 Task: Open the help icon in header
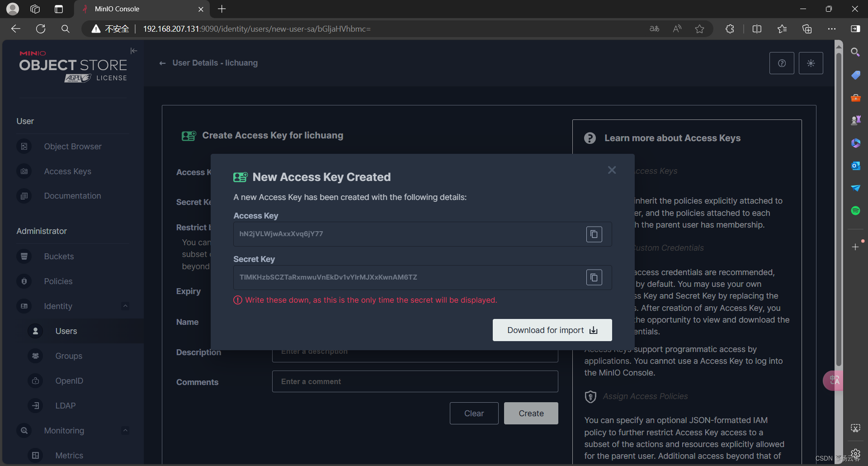pos(782,63)
